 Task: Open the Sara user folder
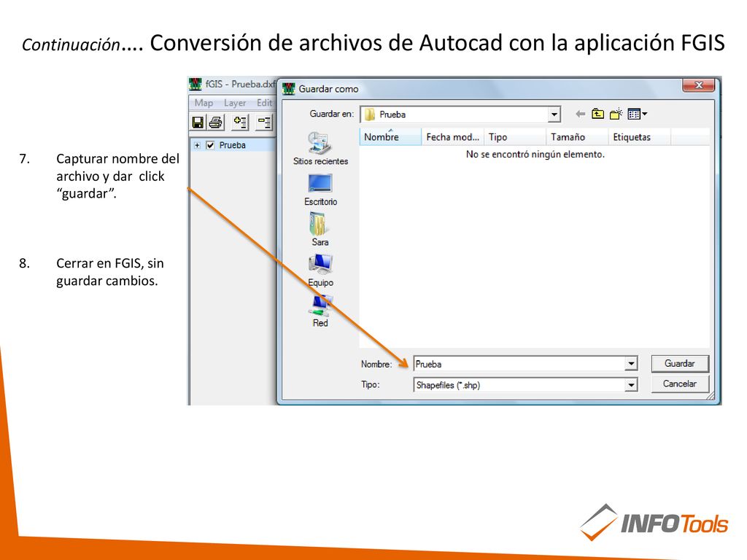click(320, 230)
